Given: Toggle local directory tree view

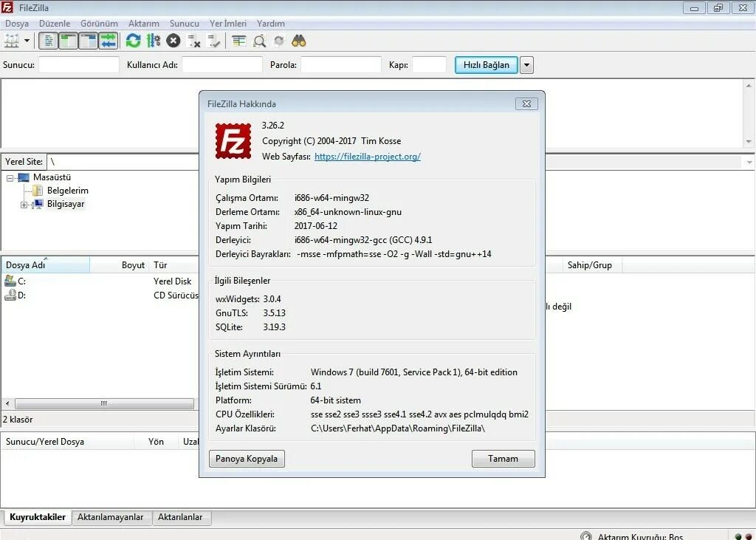Looking at the screenshot, I should 68,41.
